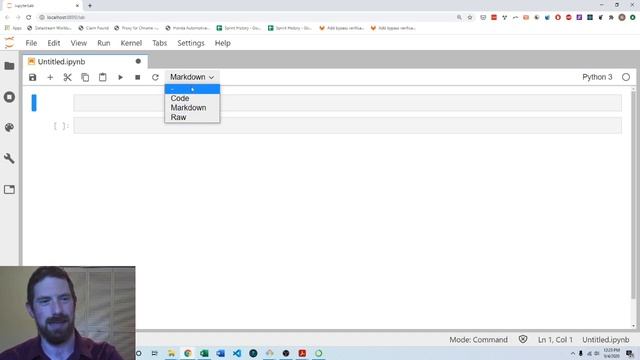Image resolution: width=640 pixels, height=360 pixels.
Task: Interrupt the kernel stop icon
Action: pos(138,77)
